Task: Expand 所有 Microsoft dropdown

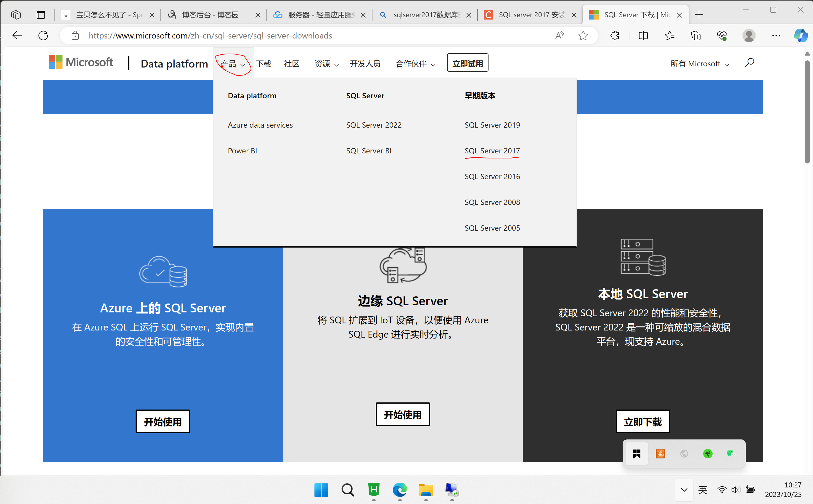Action: tap(700, 63)
